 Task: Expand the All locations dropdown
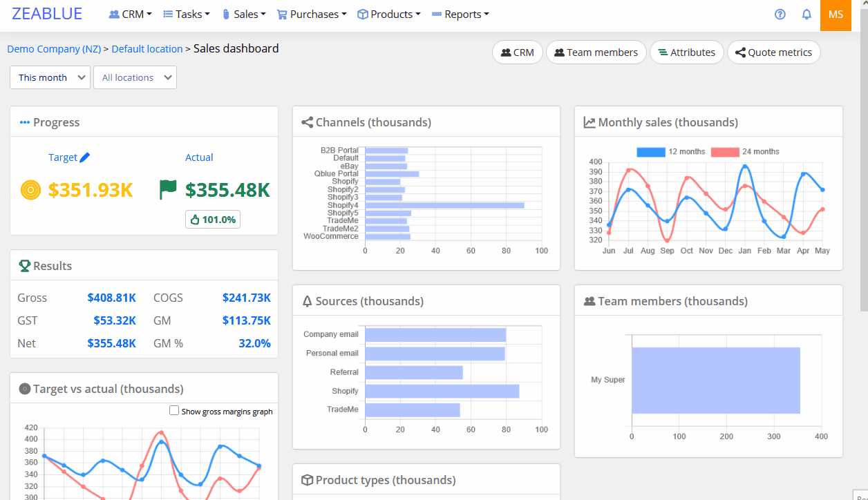coord(135,77)
